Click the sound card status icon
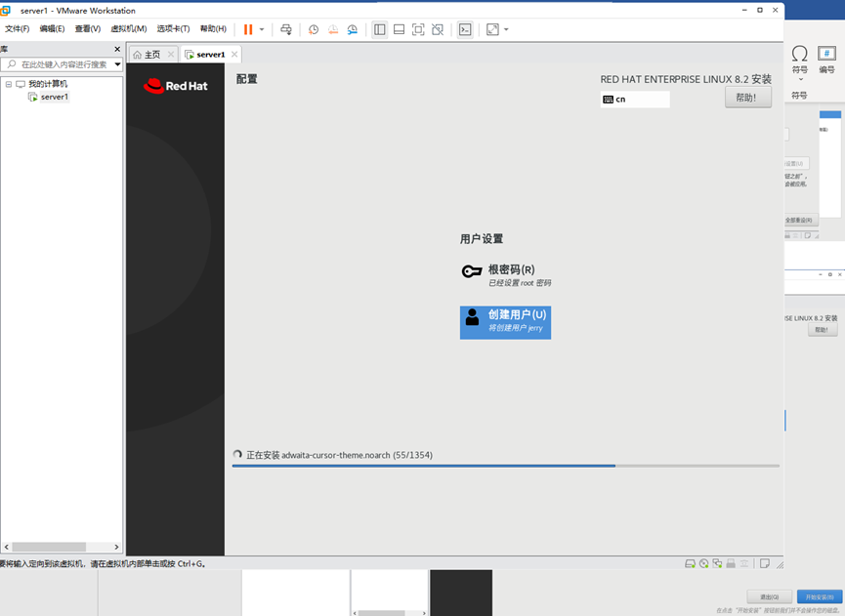Screen dimensions: 845x616 [744, 563]
